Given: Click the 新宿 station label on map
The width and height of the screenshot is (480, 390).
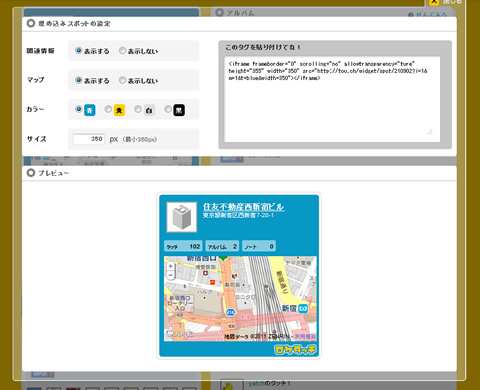Looking at the screenshot, I should click(x=289, y=308).
